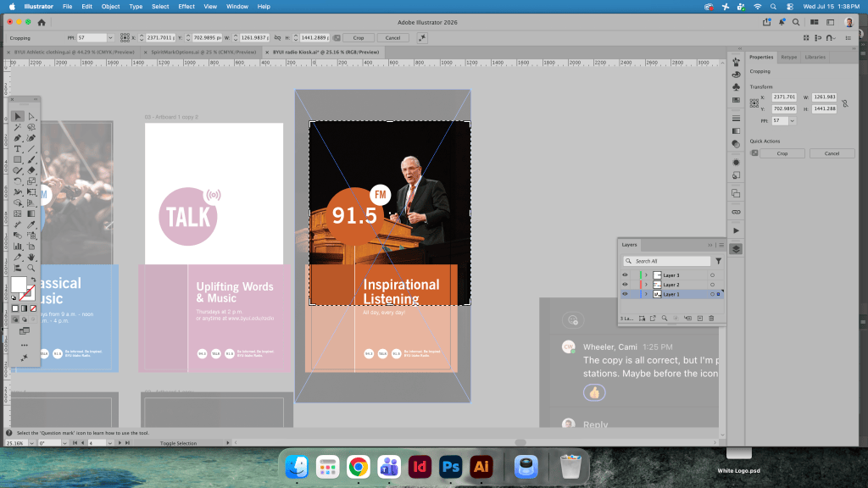Hide Layer 3 using its eye icon
The image size is (868, 488).
click(x=625, y=275)
